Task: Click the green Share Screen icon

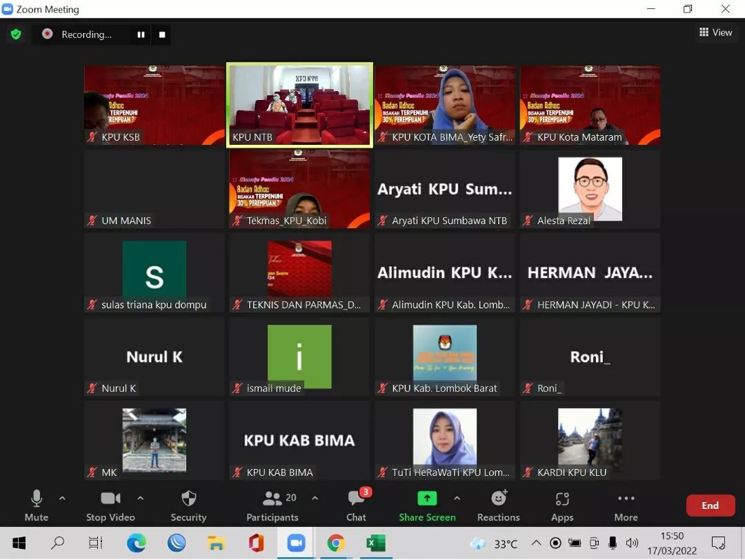Action: (427, 499)
